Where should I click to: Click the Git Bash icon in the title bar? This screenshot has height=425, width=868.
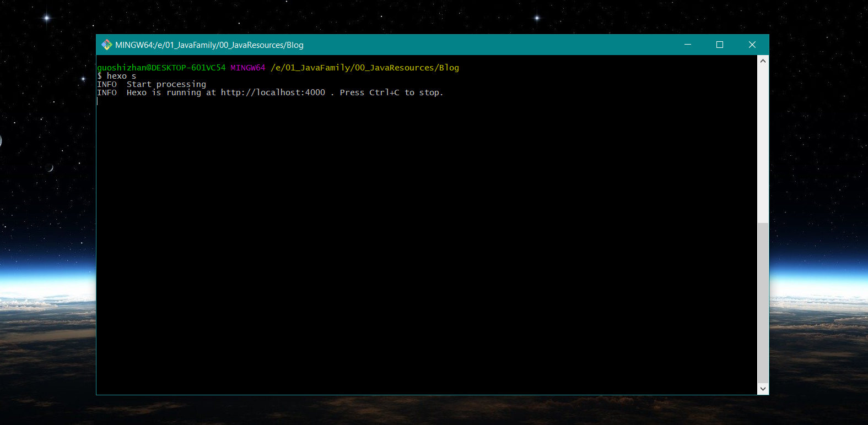point(106,45)
